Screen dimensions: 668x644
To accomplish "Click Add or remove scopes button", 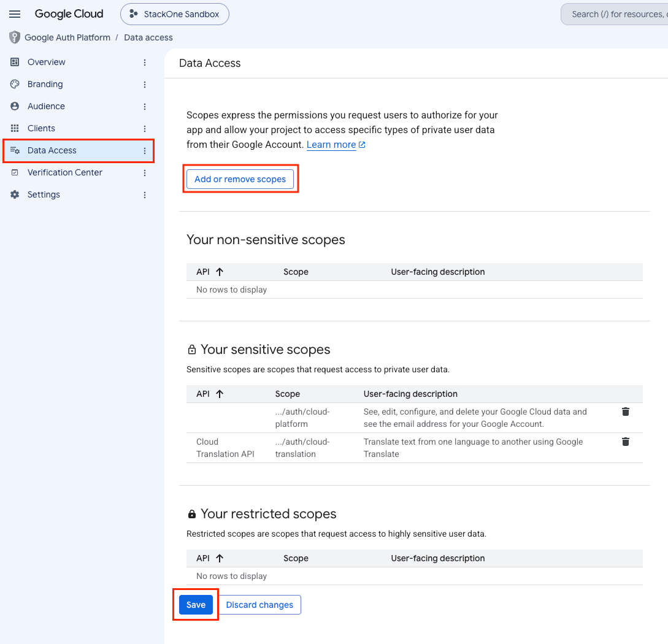I will coord(240,179).
